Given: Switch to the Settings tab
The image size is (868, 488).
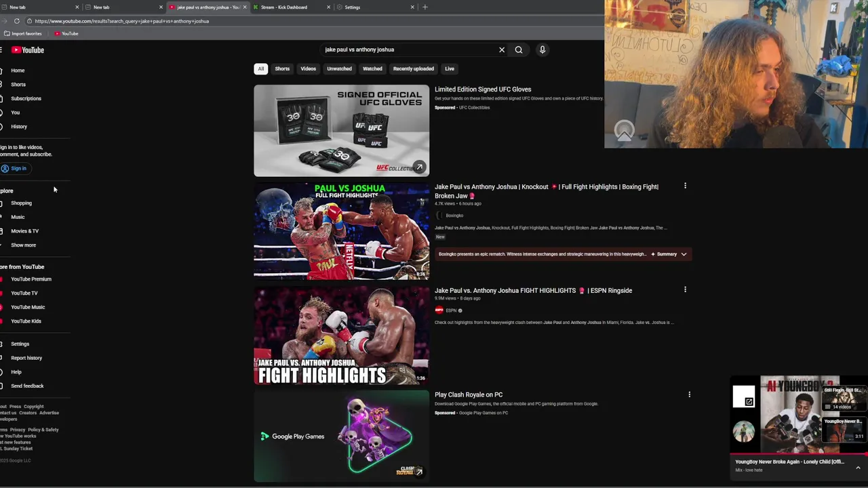Looking at the screenshot, I should point(376,7).
